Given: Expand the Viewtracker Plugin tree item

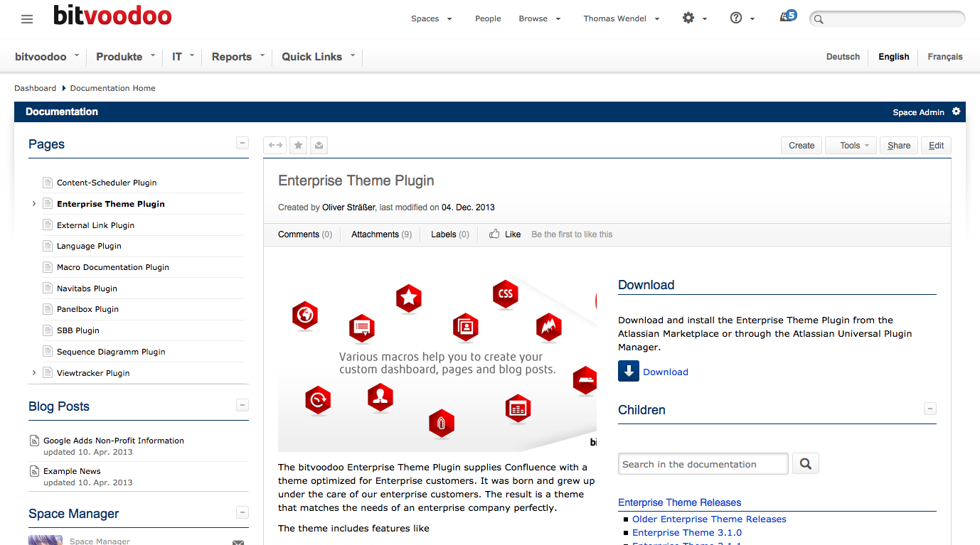Looking at the screenshot, I should (x=33, y=372).
